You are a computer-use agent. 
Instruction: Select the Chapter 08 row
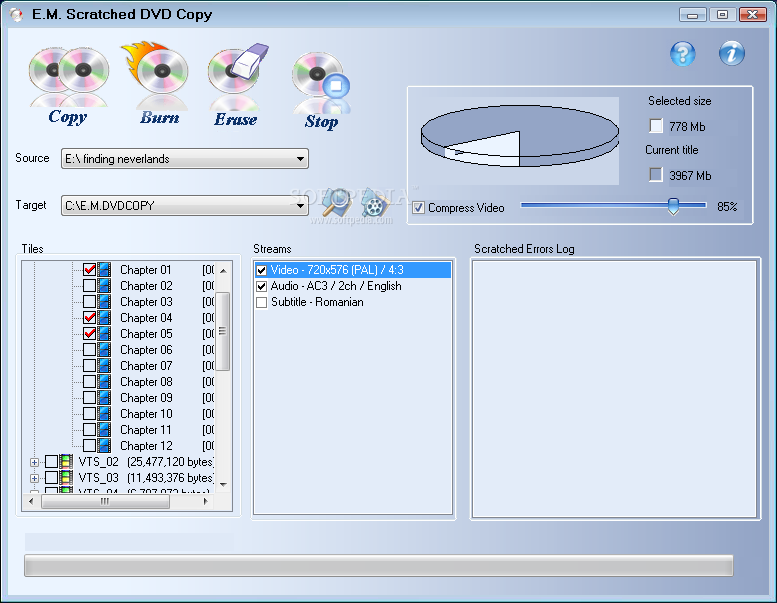coord(146,382)
